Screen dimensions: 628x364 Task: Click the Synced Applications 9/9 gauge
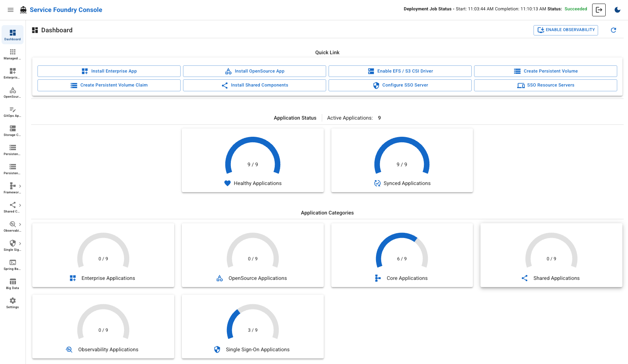pos(402,156)
